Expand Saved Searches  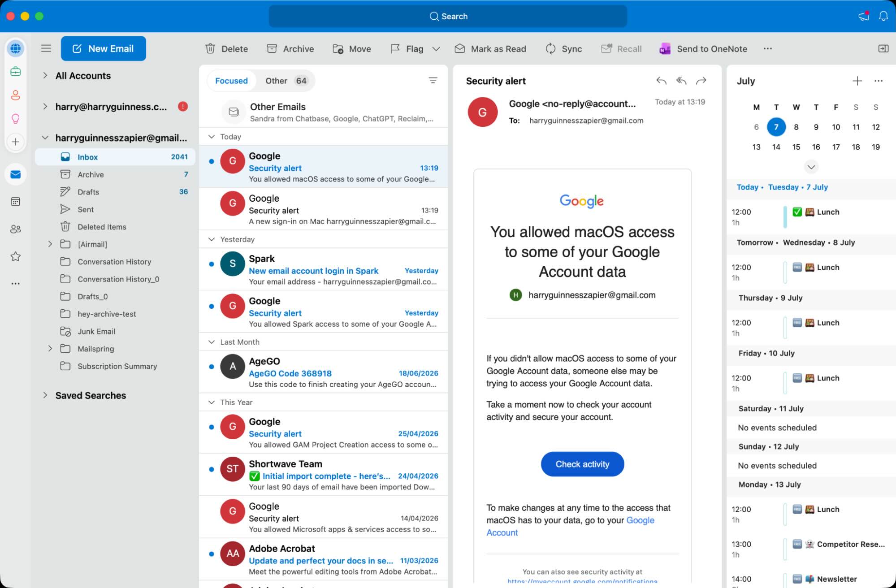pos(45,395)
